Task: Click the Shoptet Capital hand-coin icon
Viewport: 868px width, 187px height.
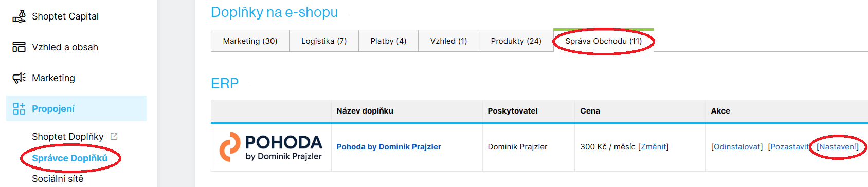Action: pos(19,16)
